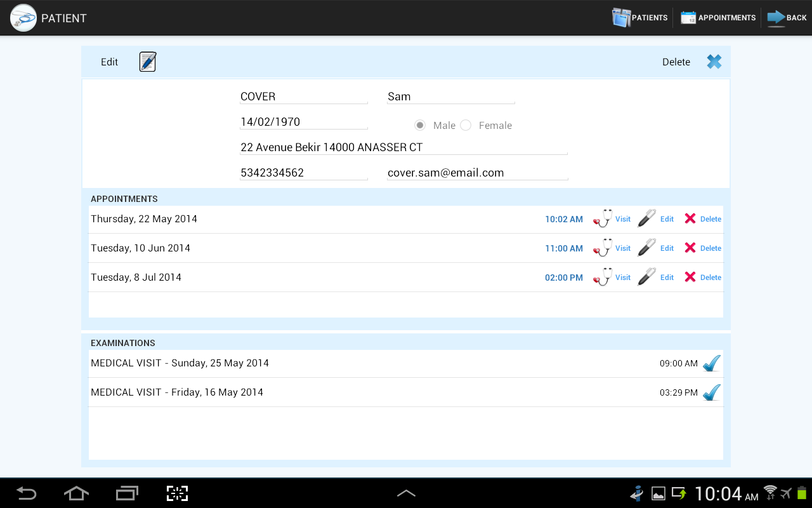Click the blue X delete patient icon
This screenshot has height=508, width=812.
point(714,62)
